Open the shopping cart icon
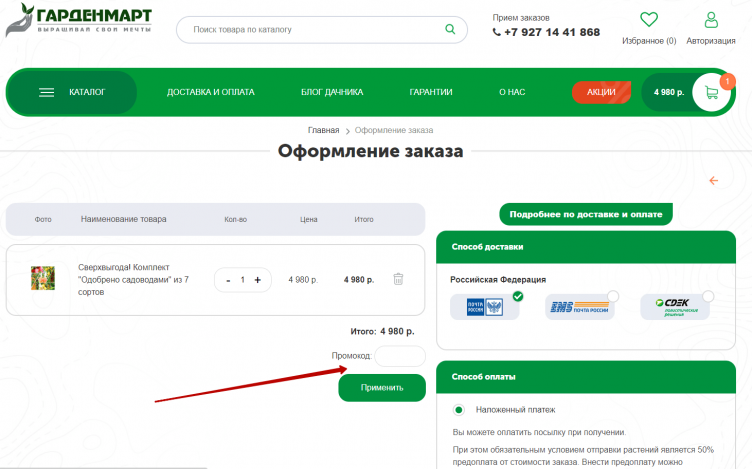 711,93
